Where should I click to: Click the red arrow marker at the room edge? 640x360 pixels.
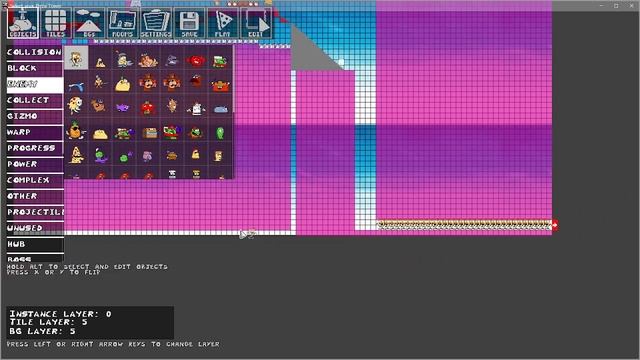click(555, 225)
